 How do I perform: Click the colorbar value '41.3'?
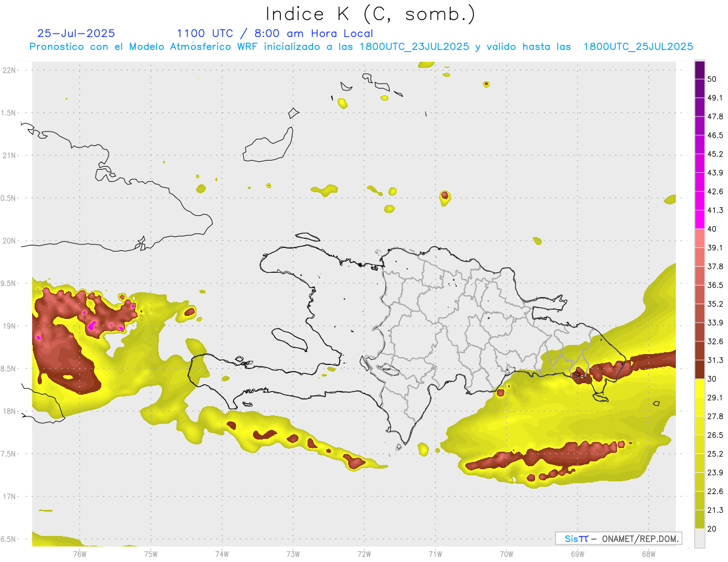[x=715, y=210]
